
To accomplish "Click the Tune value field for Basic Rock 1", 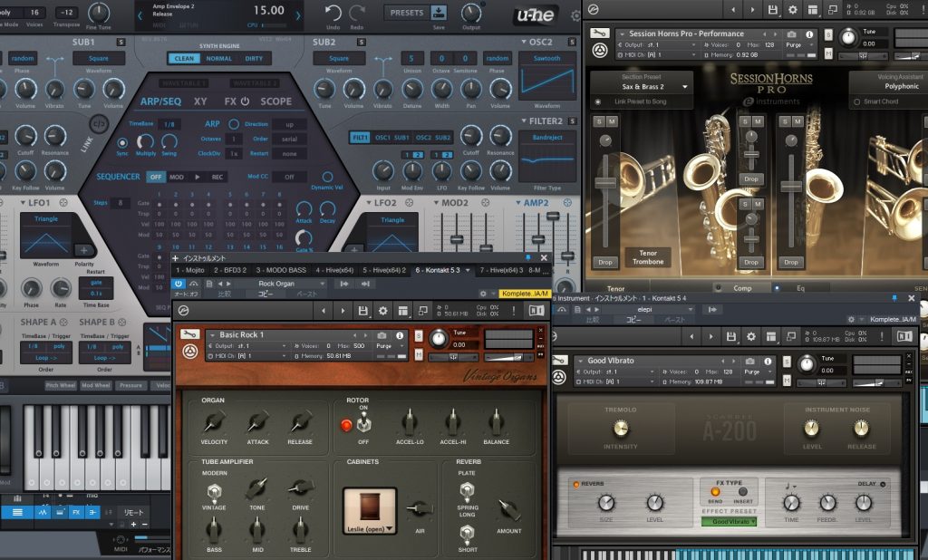I will coord(459,344).
